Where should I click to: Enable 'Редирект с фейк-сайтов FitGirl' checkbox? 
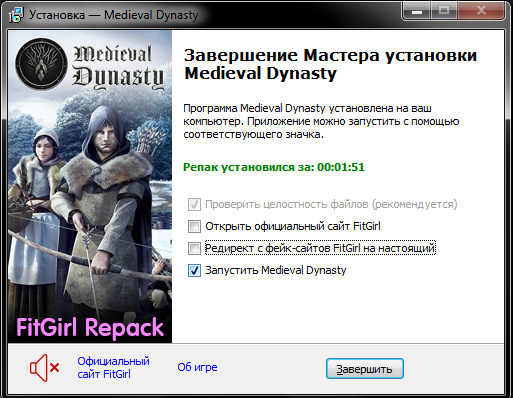click(x=194, y=248)
